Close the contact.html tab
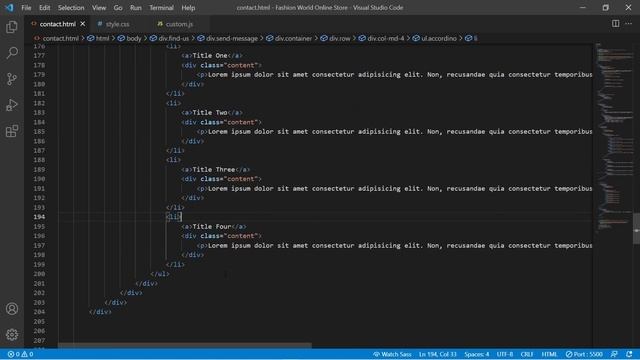The width and height of the screenshot is (640, 360). click(x=83, y=24)
